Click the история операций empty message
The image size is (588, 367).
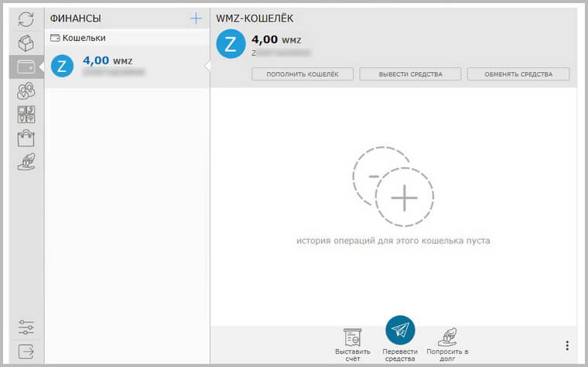(x=393, y=241)
